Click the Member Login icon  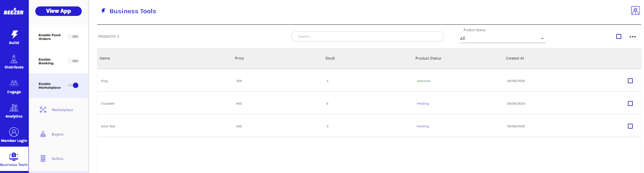(14, 132)
